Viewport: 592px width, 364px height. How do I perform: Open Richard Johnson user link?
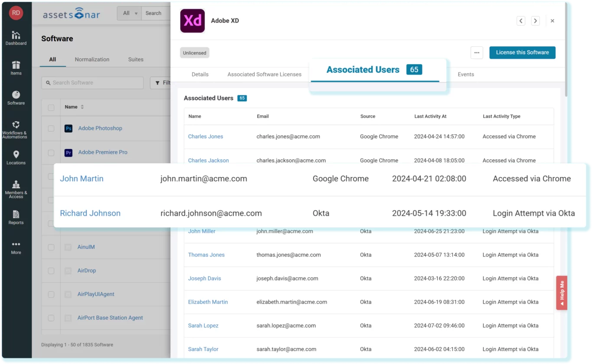[x=90, y=213]
